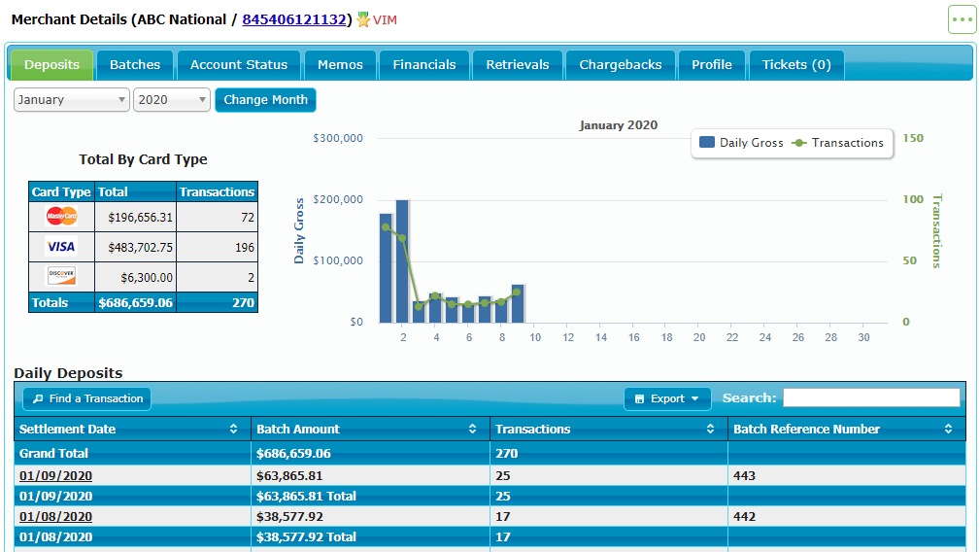Sort by Batch Amount using its sort arrows
Viewport: 980px width, 552px height.
tap(472, 429)
